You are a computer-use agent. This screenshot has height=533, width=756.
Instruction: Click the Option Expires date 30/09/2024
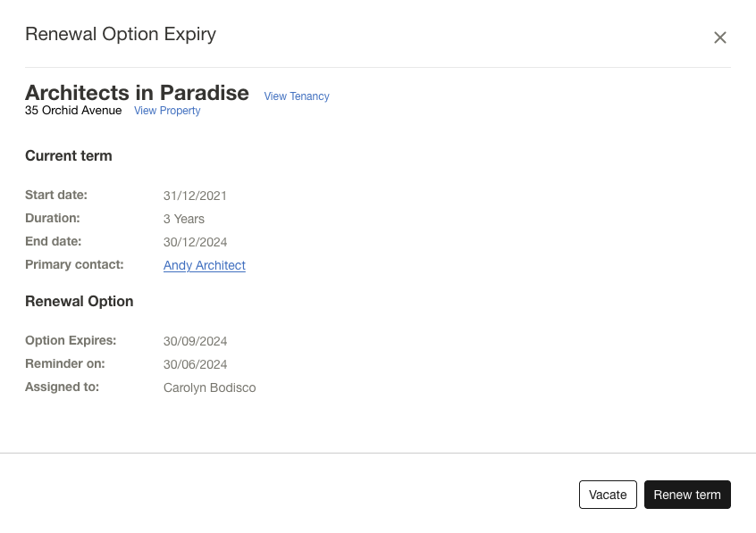[x=195, y=340]
